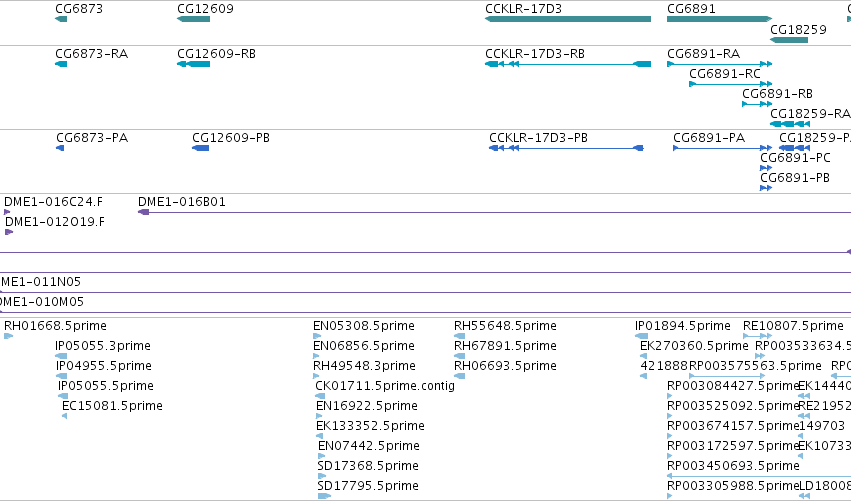
Task: Select EK270360.5prime EST label
Action: tap(694, 346)
